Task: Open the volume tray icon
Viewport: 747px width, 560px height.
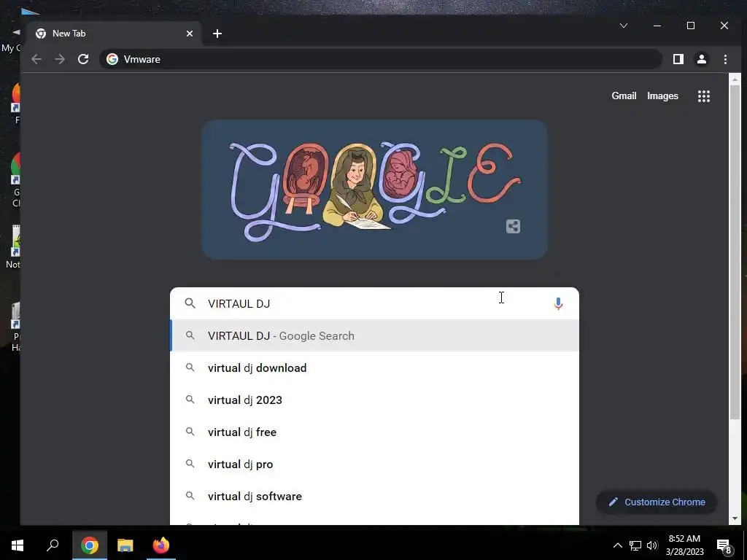Action: click(x=652, y=545)
